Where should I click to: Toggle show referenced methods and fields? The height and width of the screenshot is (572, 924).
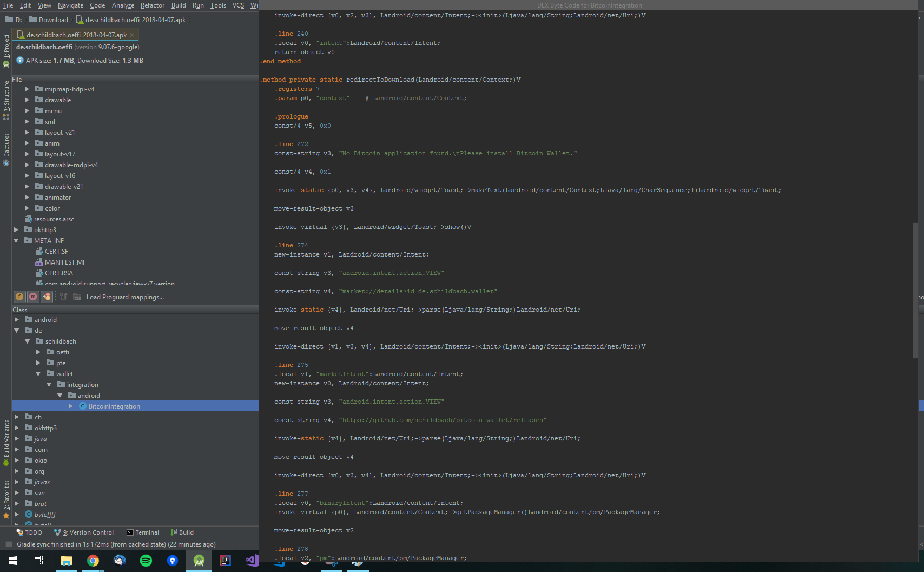click(x=47, y=297)
